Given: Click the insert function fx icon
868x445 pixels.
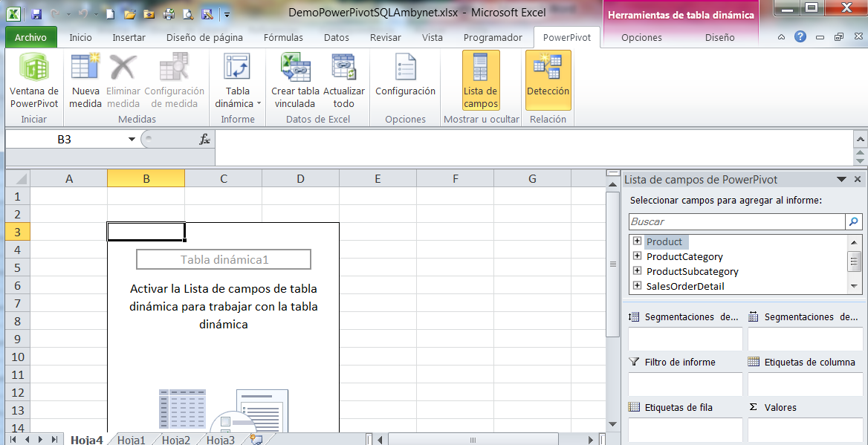Looking at the screenshot, I should click(204, 140).
